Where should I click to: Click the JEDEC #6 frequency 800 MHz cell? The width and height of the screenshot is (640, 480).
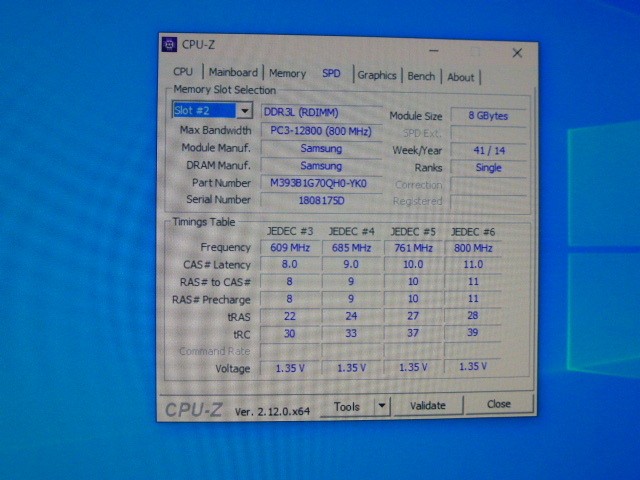click(472, 248)
